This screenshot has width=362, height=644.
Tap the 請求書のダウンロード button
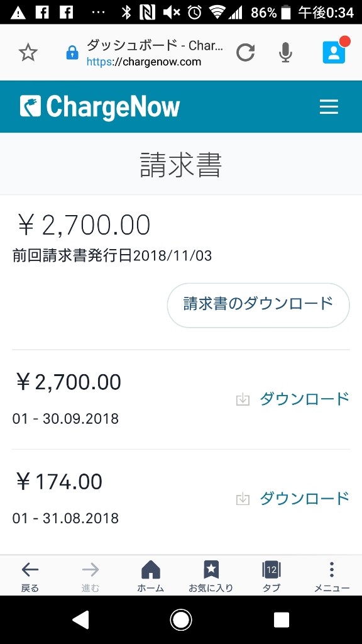258,305
